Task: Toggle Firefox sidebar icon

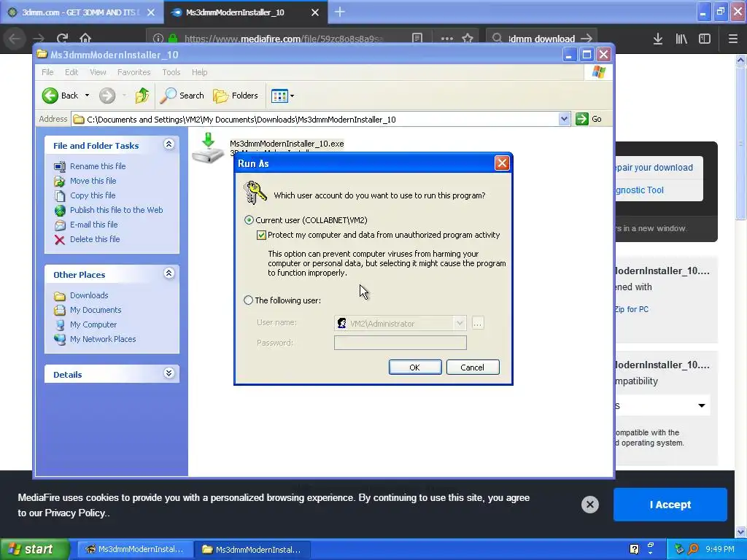Action: coord(705,39)
